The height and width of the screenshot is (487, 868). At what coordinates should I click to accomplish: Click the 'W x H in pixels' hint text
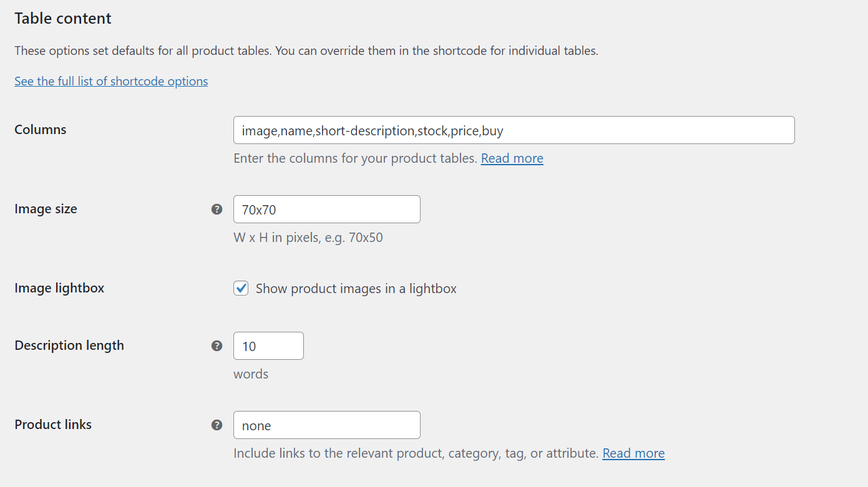click(x=308, y=238)
